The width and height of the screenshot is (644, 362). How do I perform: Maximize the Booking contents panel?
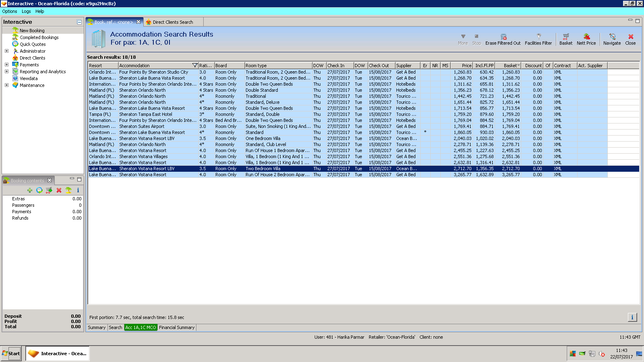click(79, 179)
